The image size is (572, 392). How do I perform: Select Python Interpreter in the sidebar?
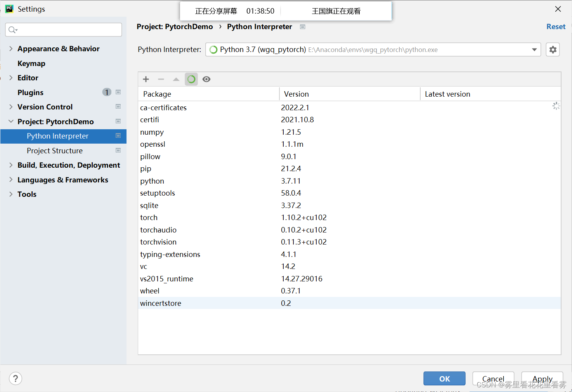pos(63,136)
